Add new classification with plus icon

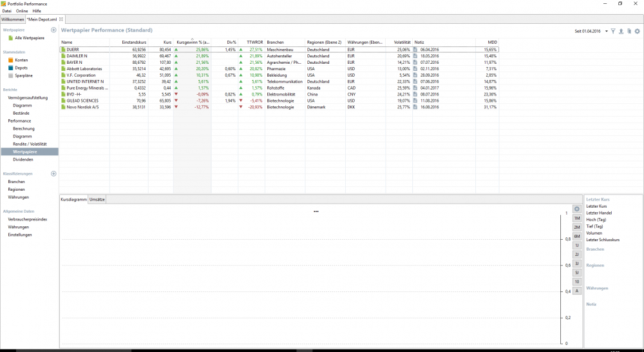click(53, 173)
